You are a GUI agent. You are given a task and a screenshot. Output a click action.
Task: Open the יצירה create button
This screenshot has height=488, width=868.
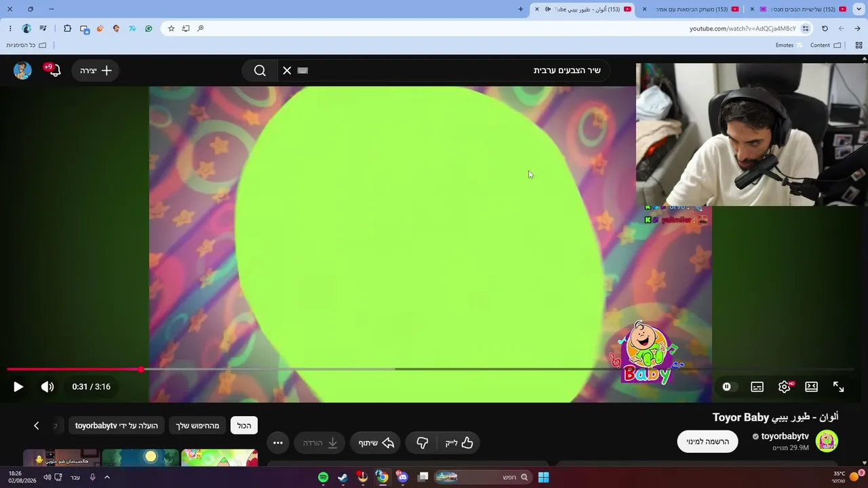click(x=96, y=70)
